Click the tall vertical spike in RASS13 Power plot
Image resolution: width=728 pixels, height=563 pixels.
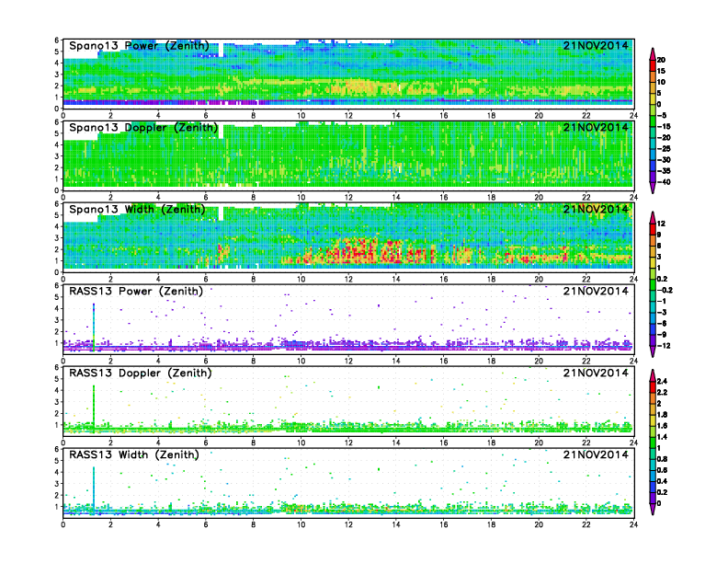point(94,327)
